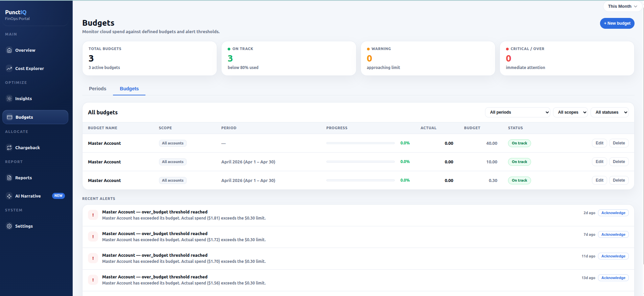Click the '11d ago' timestamp
The image size is (644, 296).
coord(588,256)
